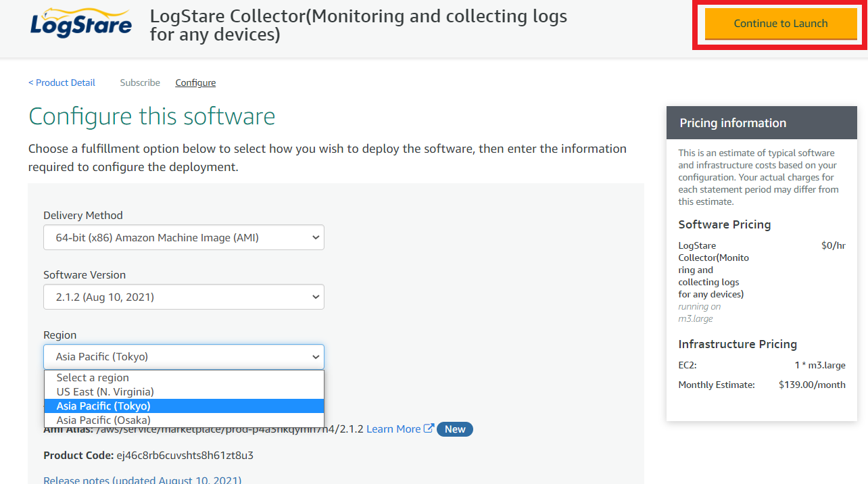Image resolution: width=868 pixels, height=484 pixels.
Task: Click the $0/hr software price
Action: 834,245
